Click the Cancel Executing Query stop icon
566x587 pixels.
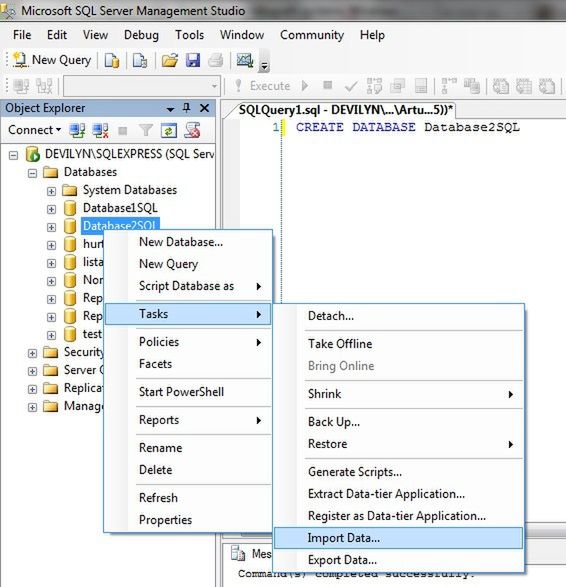(x=328, y=85)
